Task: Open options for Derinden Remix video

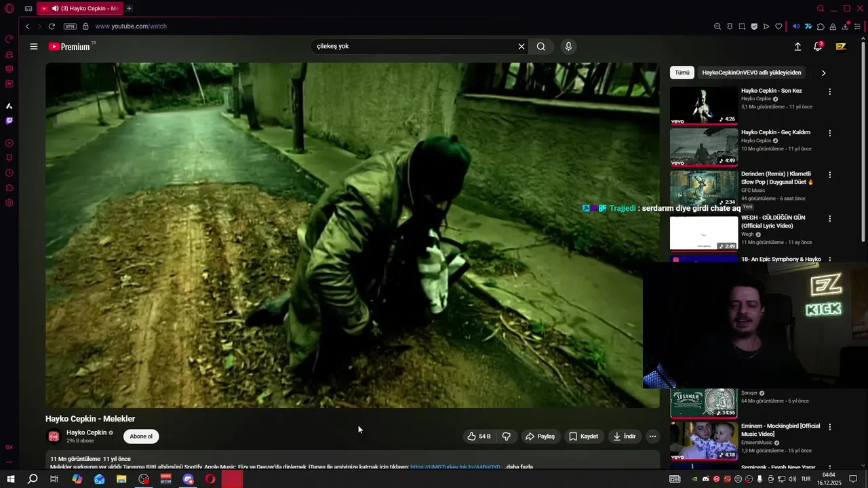Action: pyautogui.click(x=829, y=175)
